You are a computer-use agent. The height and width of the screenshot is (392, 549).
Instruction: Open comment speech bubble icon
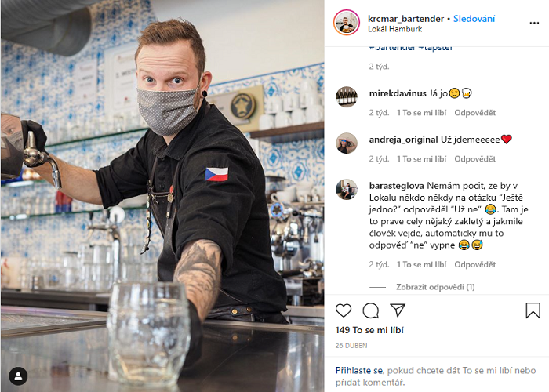point(370,310)
